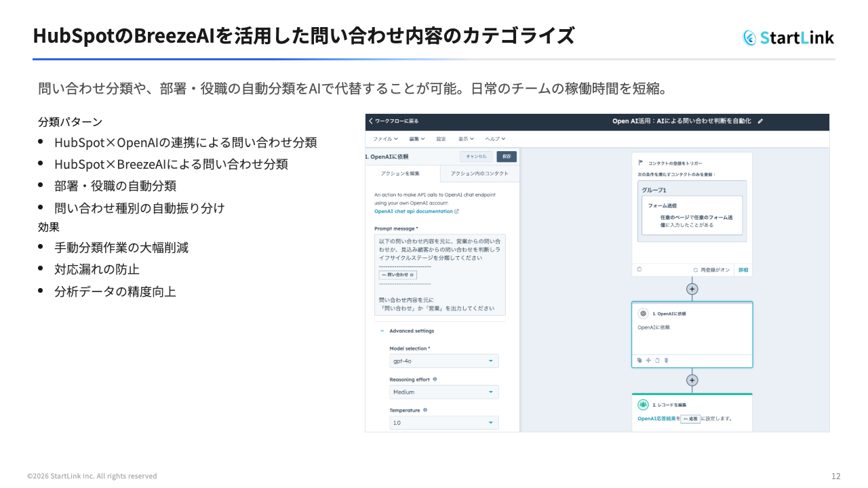Image resolution: width=868 pixels, height=488 pixels.
Task: Click the info icon next to Reasoning effort
Action: [435, 380]
